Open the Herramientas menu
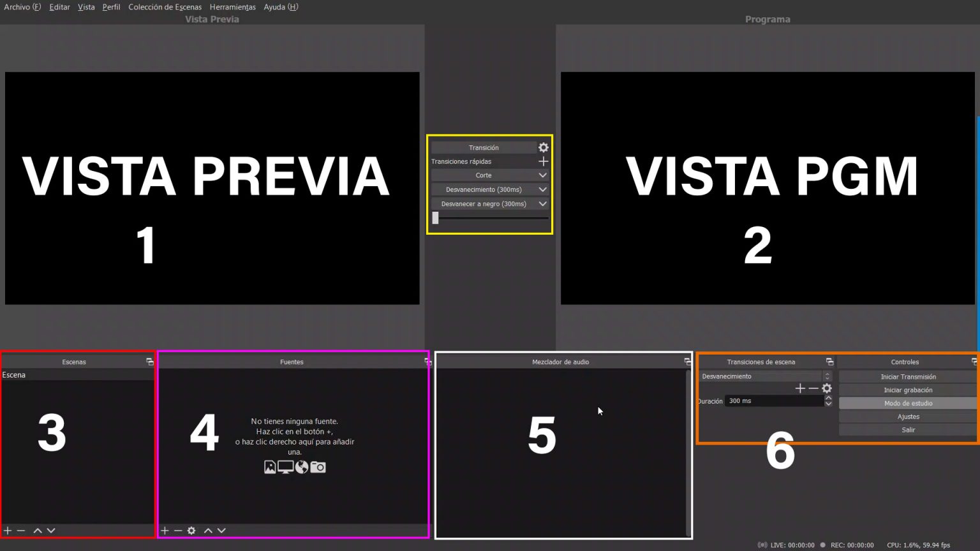Viewport: 980px width, 551px height. (x=232, y=7)
